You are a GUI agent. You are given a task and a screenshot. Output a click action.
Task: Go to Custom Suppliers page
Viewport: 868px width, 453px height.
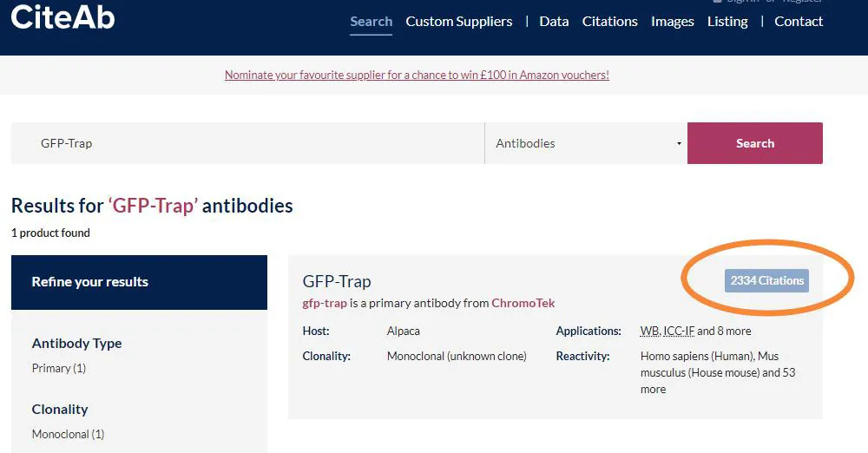pos(459,22)
